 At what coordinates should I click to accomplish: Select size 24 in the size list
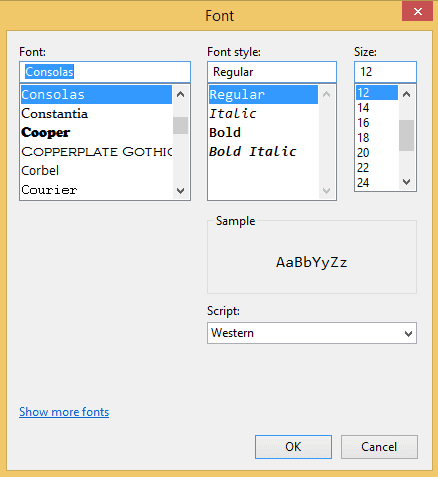pyautogui.click(x=377, y=183)
